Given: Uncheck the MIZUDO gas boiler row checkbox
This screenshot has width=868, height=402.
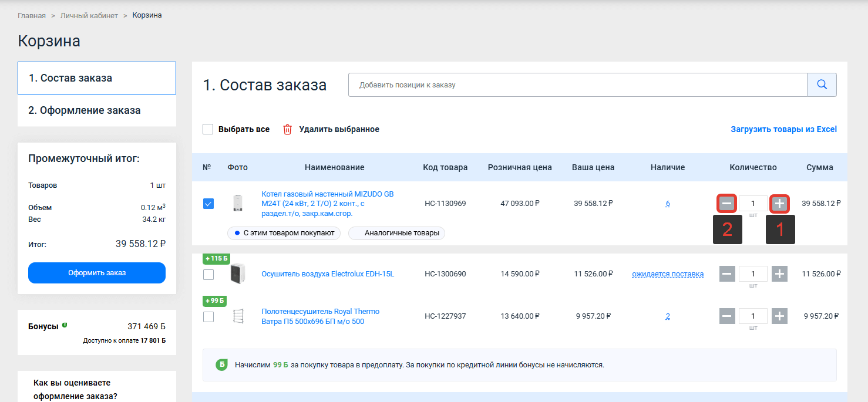Looking at the screenshot, I should tap(208, 204).
